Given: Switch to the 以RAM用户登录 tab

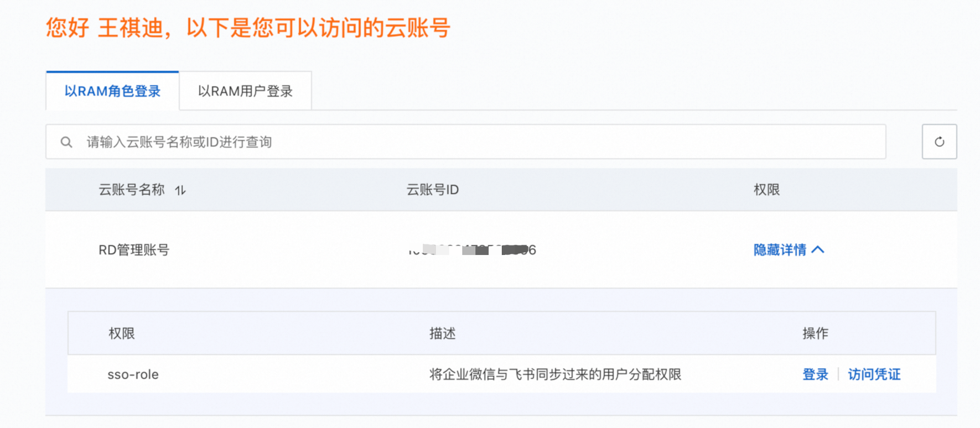Looking at the screenshot, I should coord(245,91).
